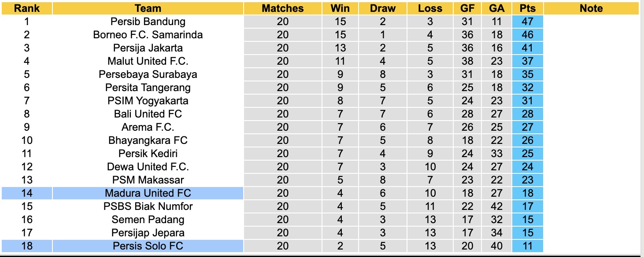Viewport: 644px width, 257px height.
Task: Select the Matches column header
Action: [282, 8]
